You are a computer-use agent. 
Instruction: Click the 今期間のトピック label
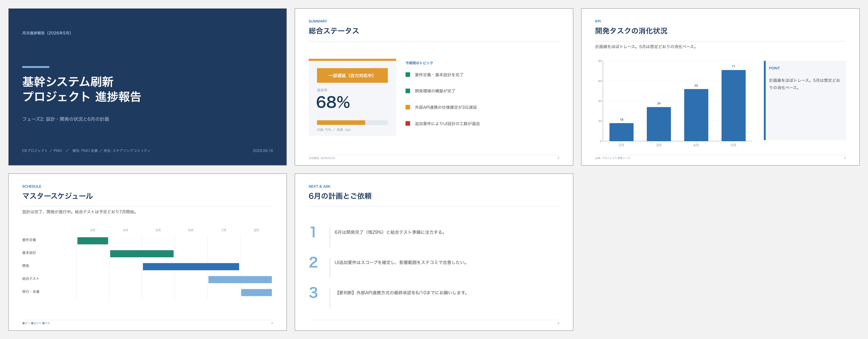[x=419, y=63]
